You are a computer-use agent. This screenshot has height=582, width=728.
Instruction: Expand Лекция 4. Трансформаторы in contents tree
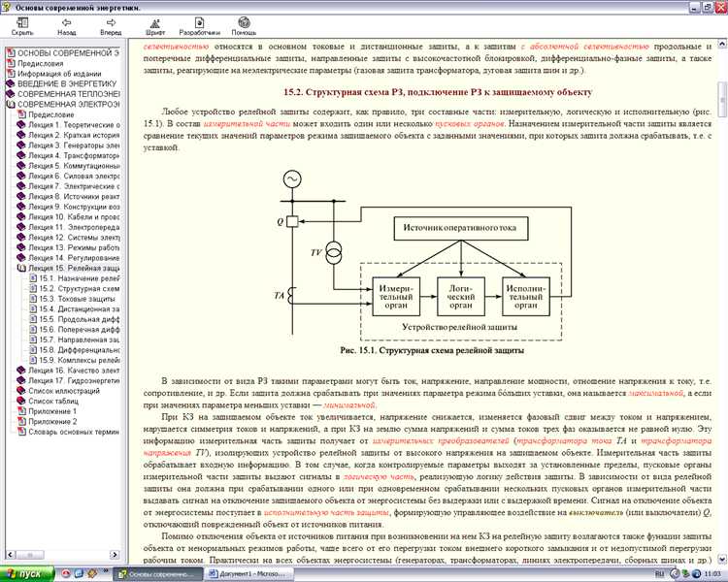[x=20, y=155]
